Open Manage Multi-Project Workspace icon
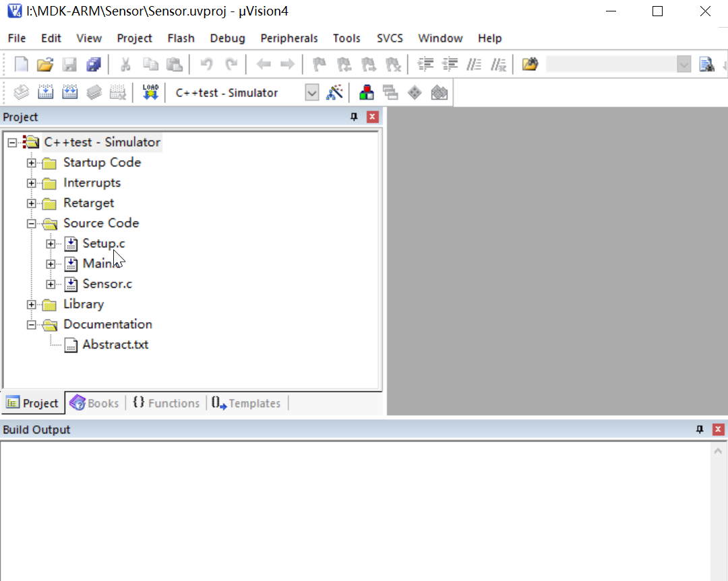The width and height of the screenshot is (728, 581). pyautogui.click(x=390, y=92)
